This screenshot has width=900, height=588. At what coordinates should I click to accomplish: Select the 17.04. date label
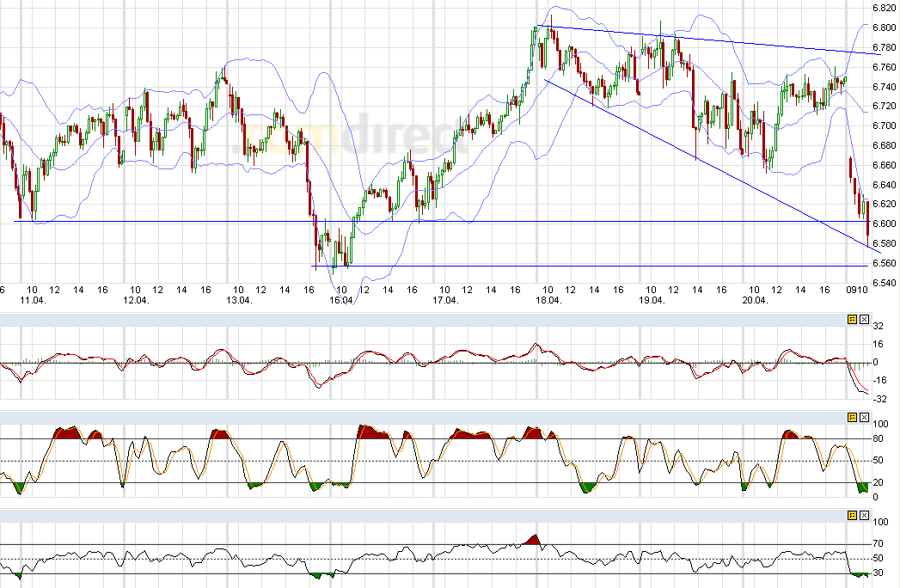pyautogui.click(x=445, y=300)
